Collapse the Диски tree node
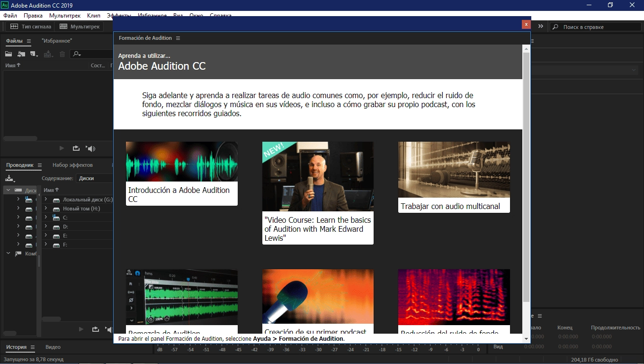Image resolution: width=644 pixels, height=364 pixels. point(8,190)
